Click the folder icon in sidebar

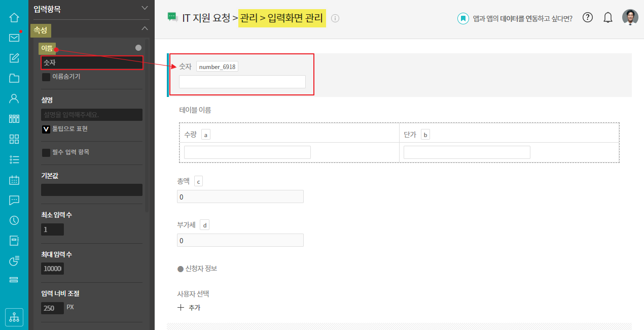(14, 78)
